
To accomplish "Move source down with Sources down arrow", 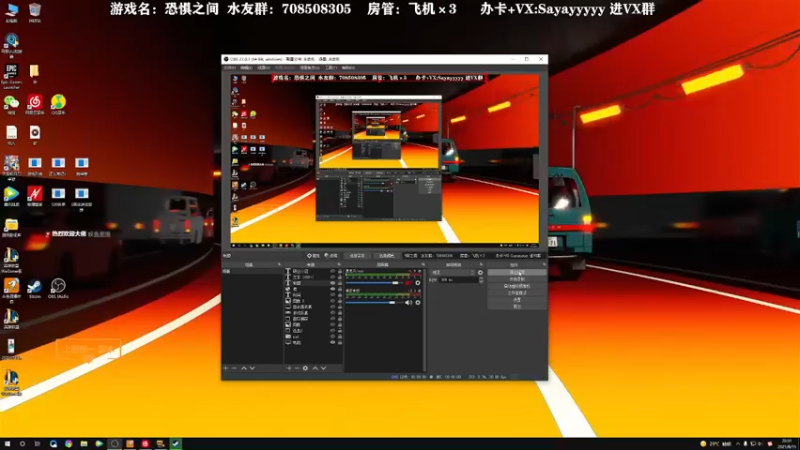I will tap(323, 368).
